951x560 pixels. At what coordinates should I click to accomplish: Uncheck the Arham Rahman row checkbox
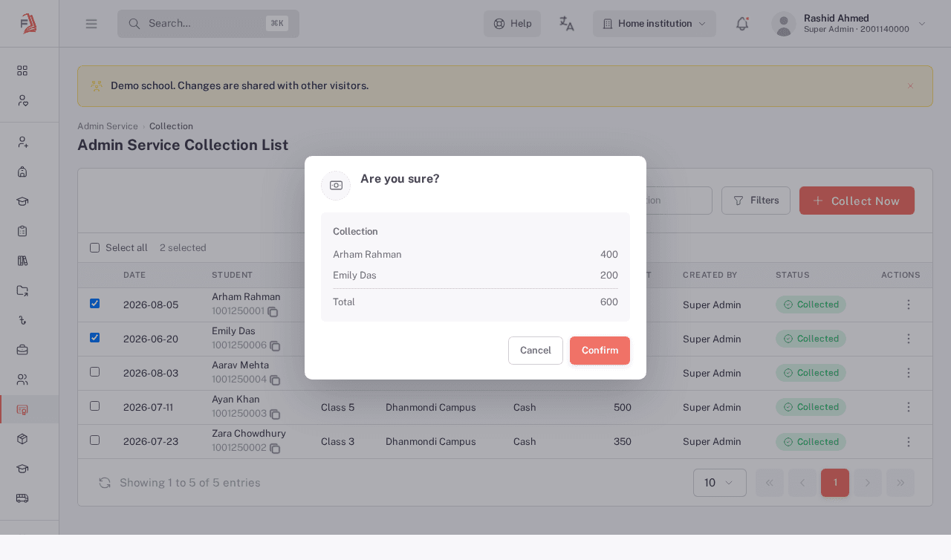[x=94, y=303]
